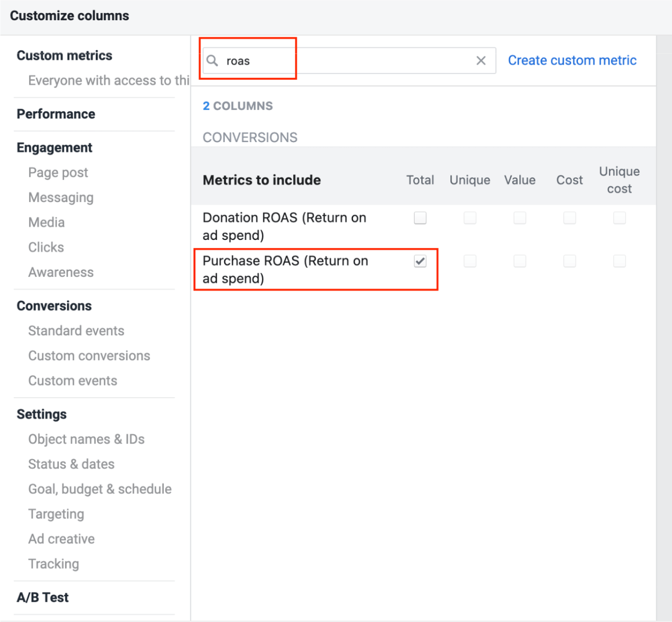Click the right-side vertical scrollbar
This screenshot has width=672, height=622.
tap(664, 328)
